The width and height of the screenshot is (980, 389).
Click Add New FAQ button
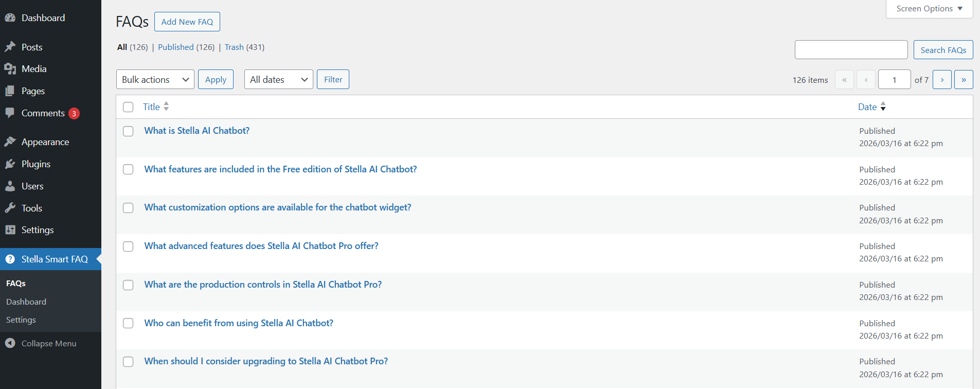187,22
